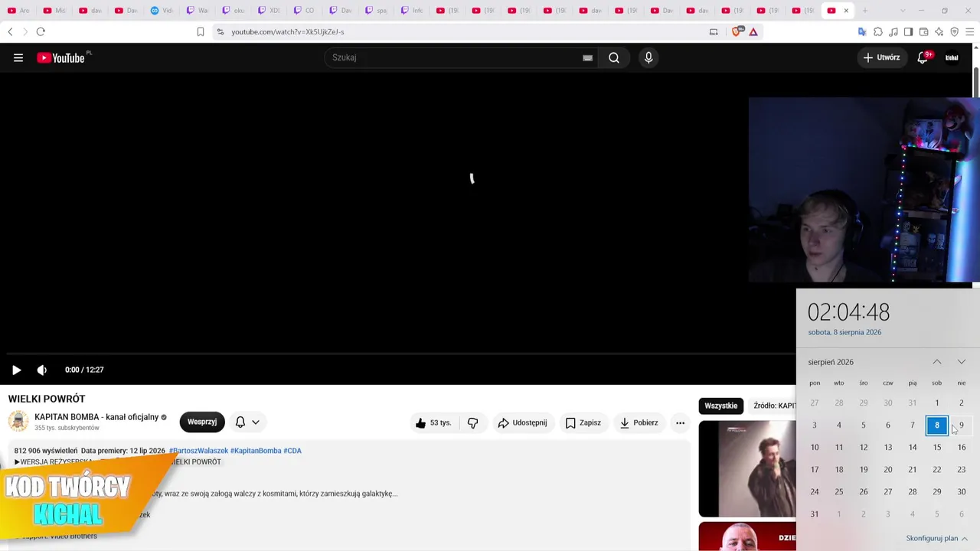
Task: Click the magnifying glass search button
Action: click(x=614, y=57)
